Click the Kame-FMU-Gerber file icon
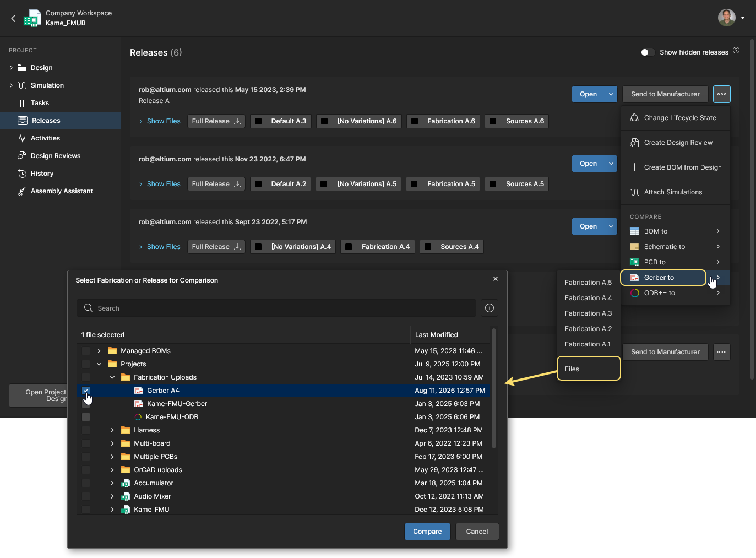The height and width of the screenshot is (558, 756). point(139,404)
